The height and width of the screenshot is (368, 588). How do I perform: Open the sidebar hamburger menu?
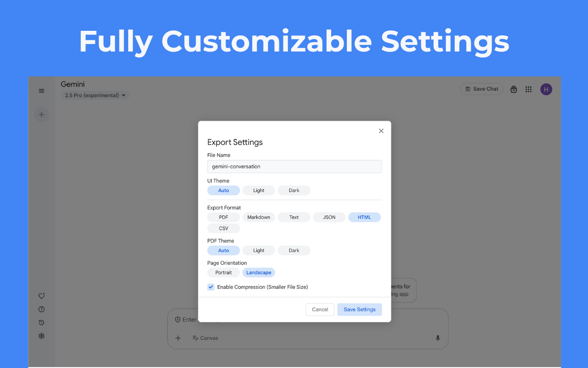tap(41, 91)
